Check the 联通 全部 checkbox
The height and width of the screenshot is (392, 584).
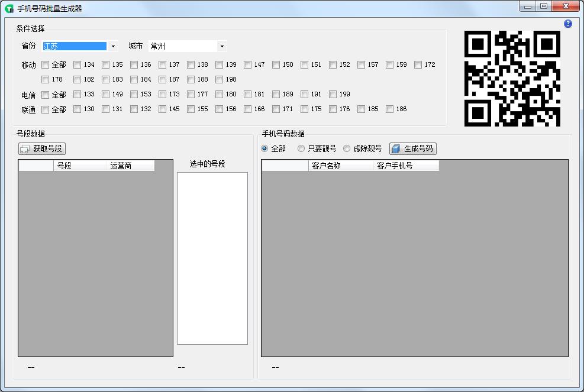click(x=45, y=109)
